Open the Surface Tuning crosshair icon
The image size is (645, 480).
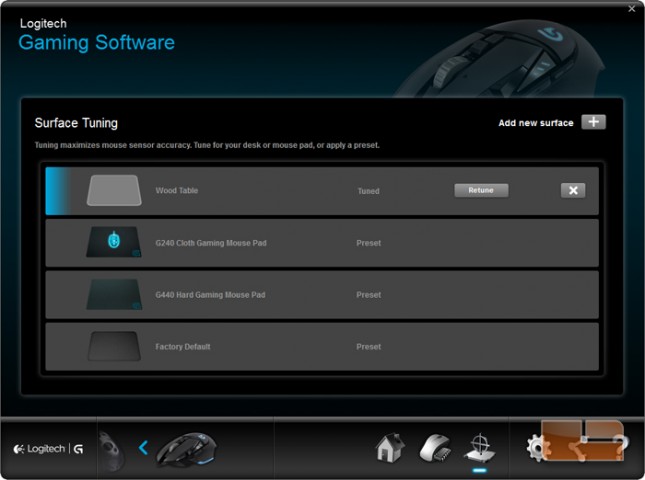pyautogui.click(x=480, y=448)
